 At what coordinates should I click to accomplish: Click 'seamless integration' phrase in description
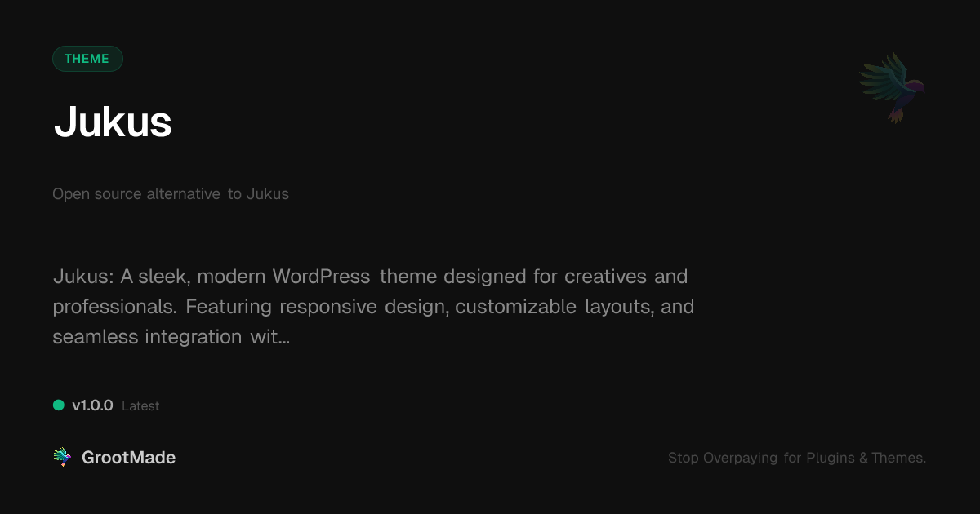pos(147,337)
